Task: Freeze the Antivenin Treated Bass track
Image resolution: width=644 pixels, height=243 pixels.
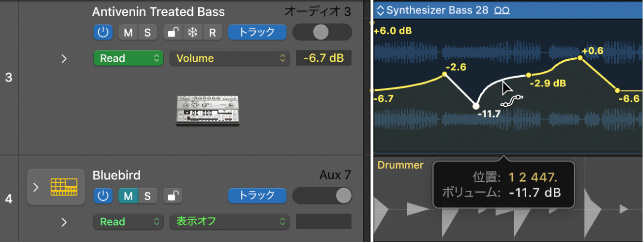Action: pyautogui.click(x=191, y=33)
